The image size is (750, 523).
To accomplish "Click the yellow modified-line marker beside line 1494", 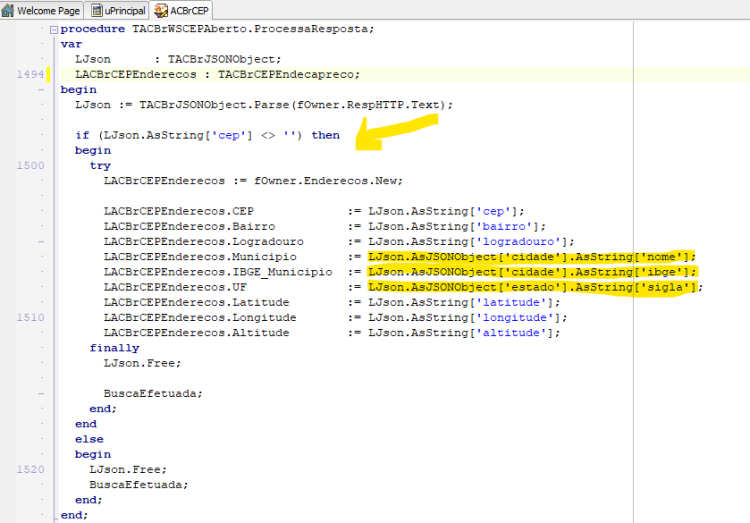I will pos(48,74).
